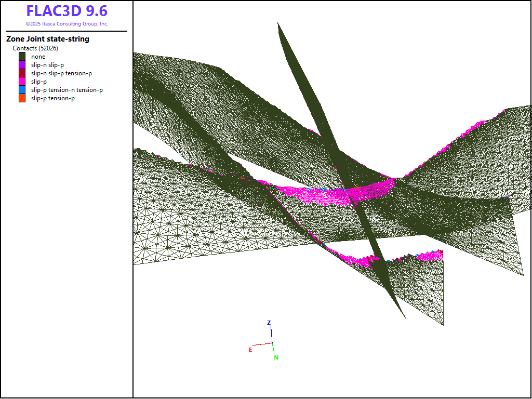The image size is (532, 399).
Task: Click the red E axis label
Action: (250, 350)
